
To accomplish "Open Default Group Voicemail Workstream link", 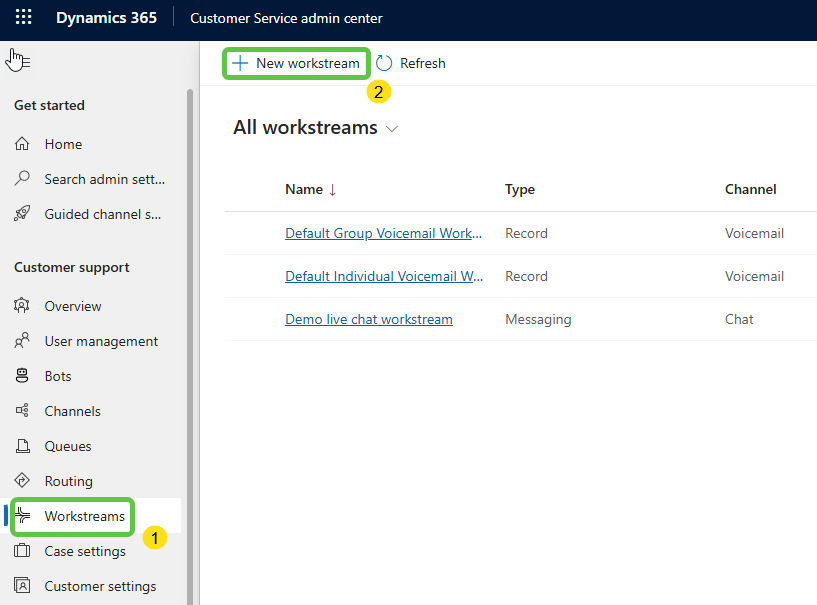I will coord(383,233).
